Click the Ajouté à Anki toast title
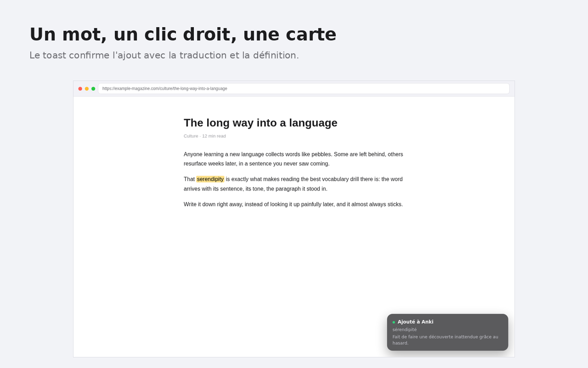588x368 pixels. [x=415, y=322]
